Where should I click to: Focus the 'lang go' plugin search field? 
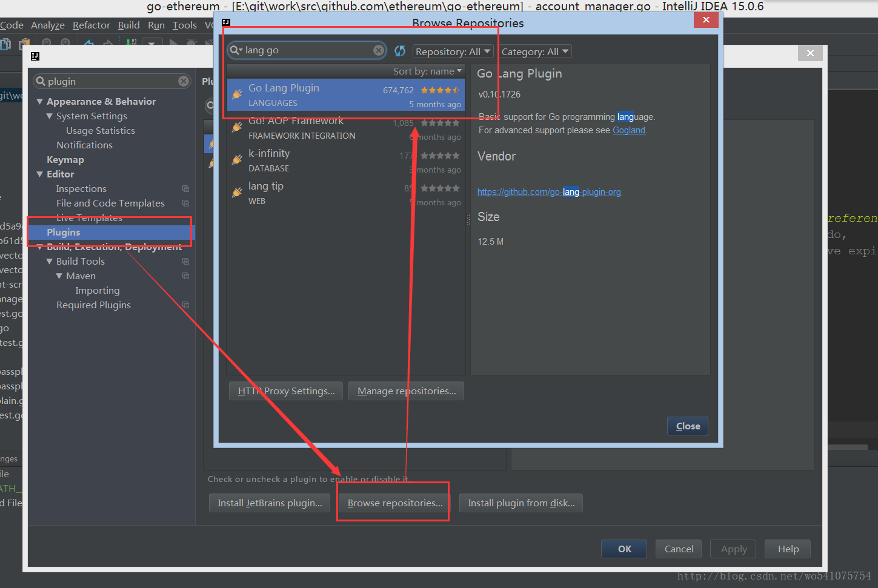click(x=307, y=50)
